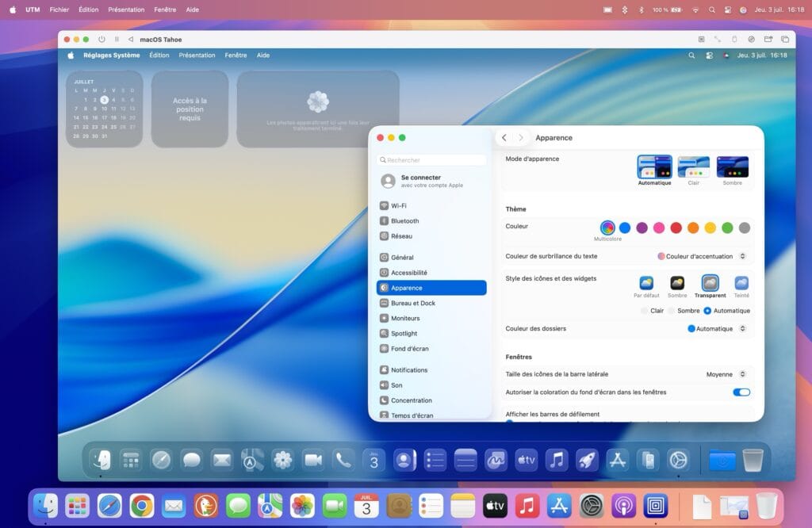Open Safari in guest VM dock
This screenshot has width=812, height=528.
(x=161, y=460)
